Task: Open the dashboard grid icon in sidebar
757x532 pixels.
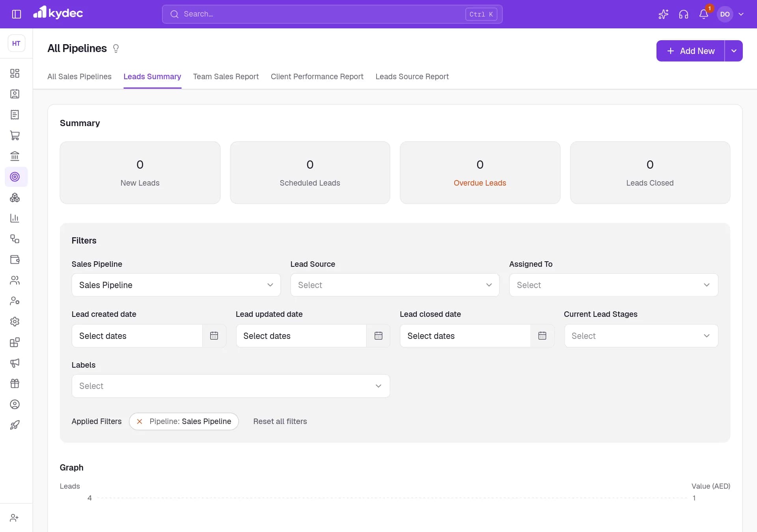Action: pos(15,73)
